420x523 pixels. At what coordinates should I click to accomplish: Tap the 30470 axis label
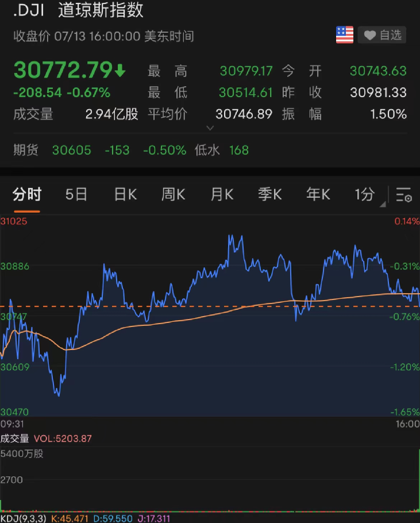(x=14, y=412)
